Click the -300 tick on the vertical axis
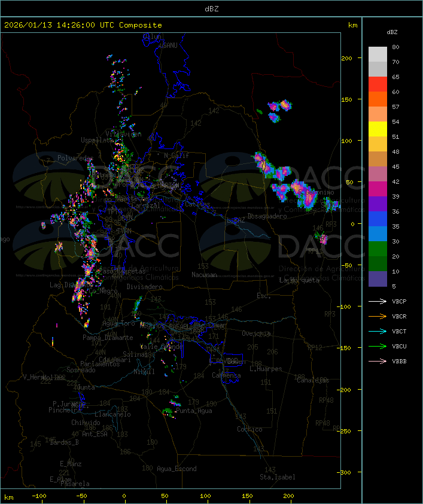Image resolution: width=423 pixels, height=504 pixels. point(345,472)
